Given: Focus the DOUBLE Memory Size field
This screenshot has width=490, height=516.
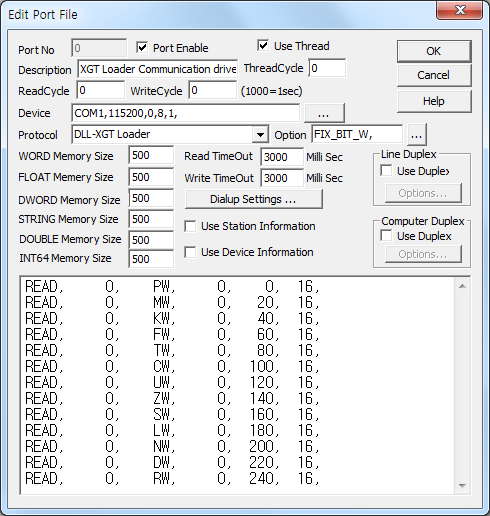Looking at the screenshot, I should 151,240.
